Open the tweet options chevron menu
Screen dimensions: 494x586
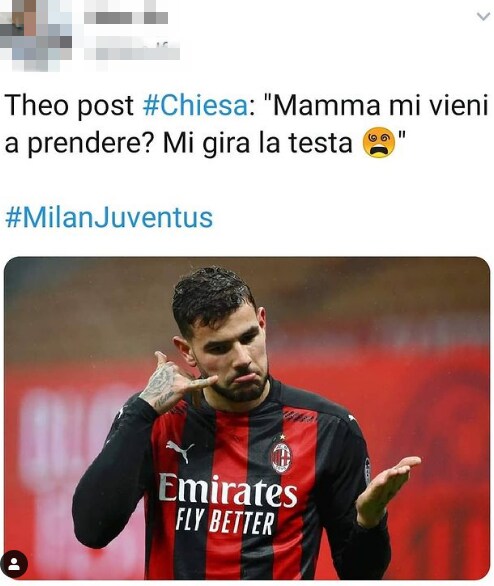(484, 16)
